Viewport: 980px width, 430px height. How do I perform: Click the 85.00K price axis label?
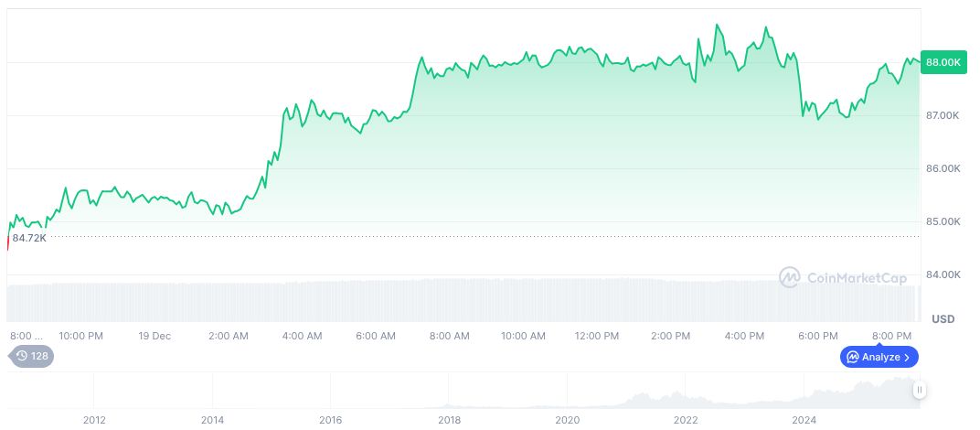coord(943,221)
